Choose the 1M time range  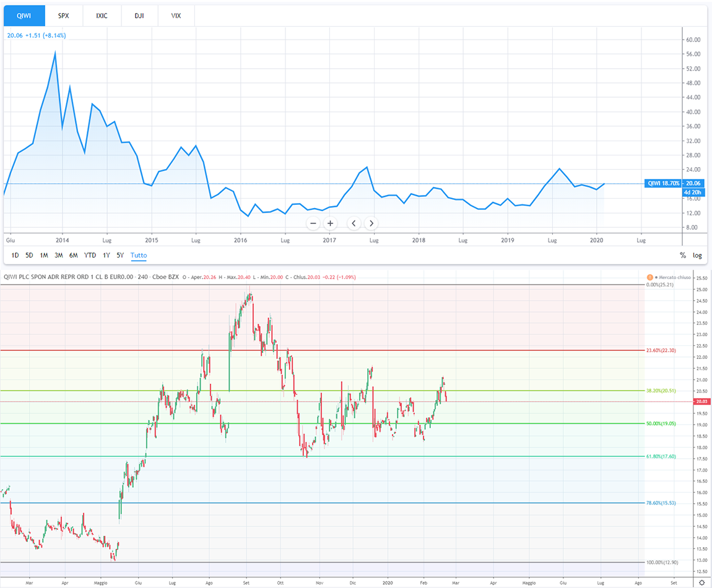(44, 255)
